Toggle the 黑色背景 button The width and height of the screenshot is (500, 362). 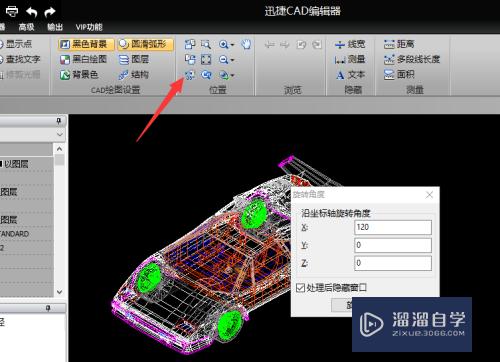point(86,44)
